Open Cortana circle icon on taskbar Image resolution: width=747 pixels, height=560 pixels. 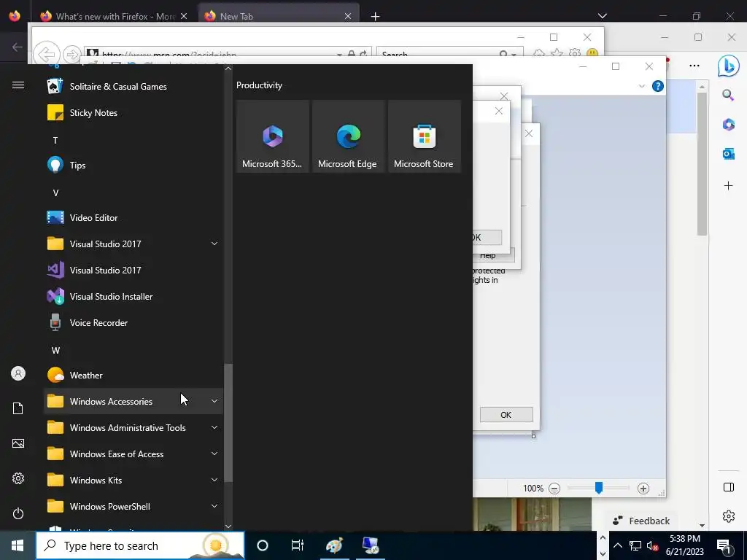tap(263, 545)
